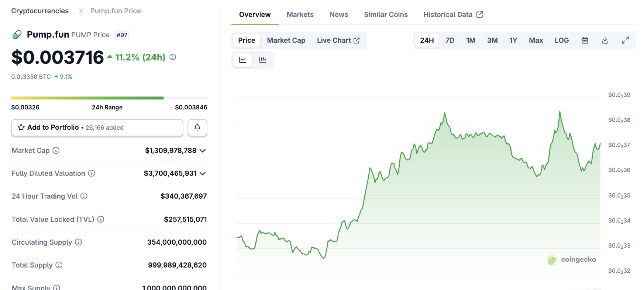Screen dimensions: 644x290
Task: Click the star icon in Add to Portfolio
Action: point(21,127)
